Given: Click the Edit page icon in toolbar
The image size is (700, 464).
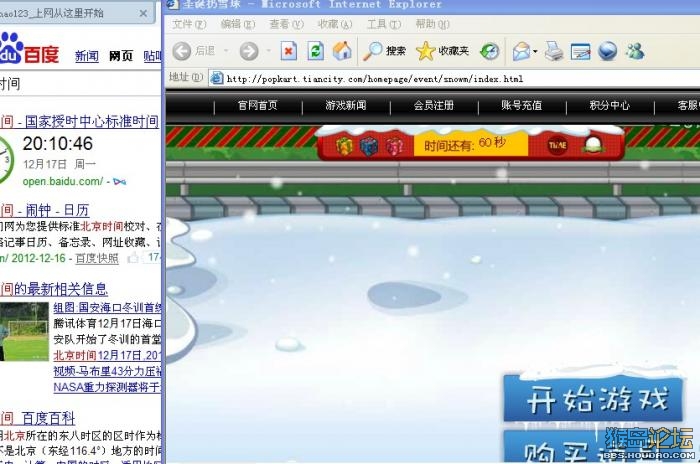Looking at the screenshot, I should pos(580,51).
